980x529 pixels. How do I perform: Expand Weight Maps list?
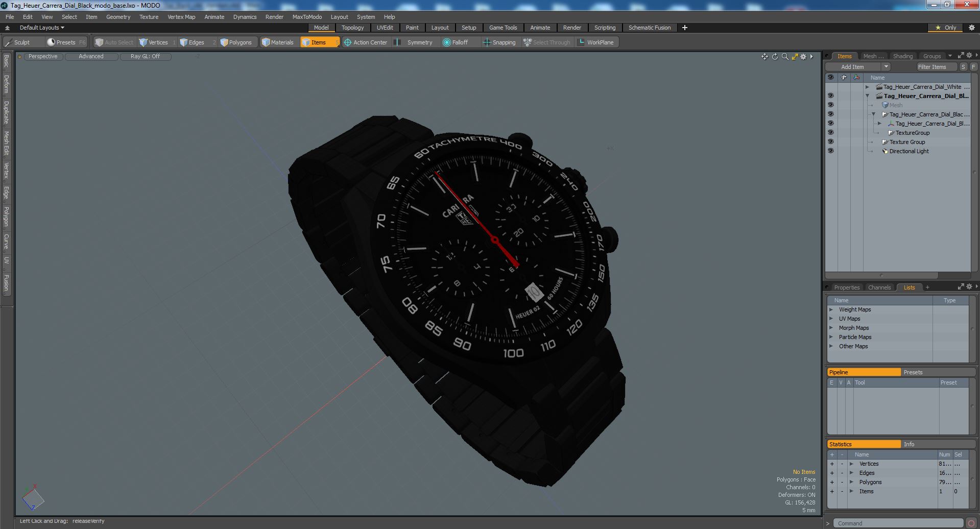click(831, 309)
